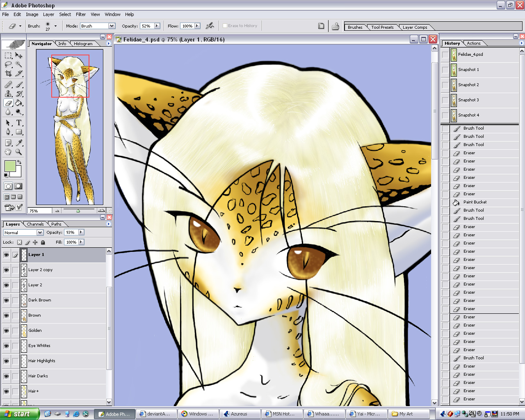Select the Blur tool
Viewport: 525px width, 420px height.
8,112
